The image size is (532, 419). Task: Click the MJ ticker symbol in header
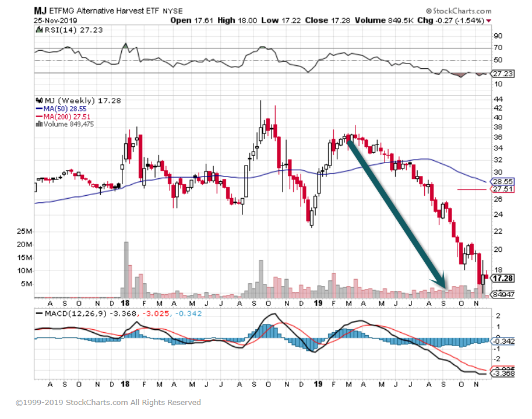click(x=40, y=11)
